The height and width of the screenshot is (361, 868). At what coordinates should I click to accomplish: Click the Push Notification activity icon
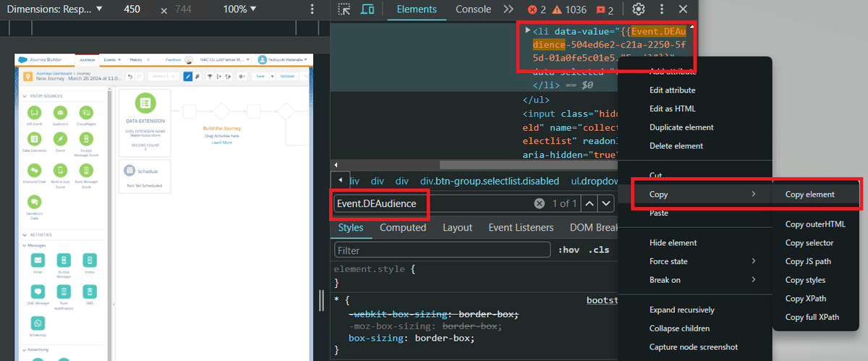64,292
